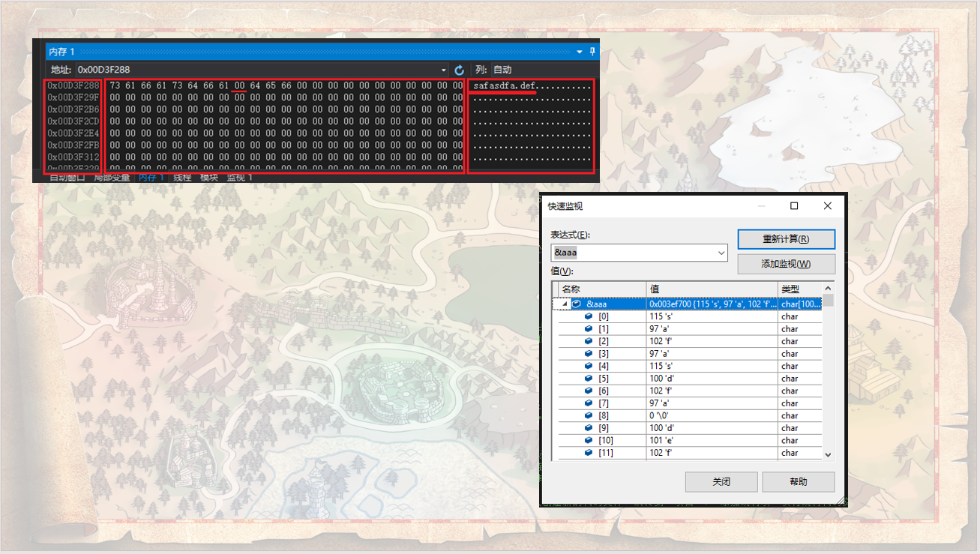This screenshot has width=980, height=554.
Task: Click memory address 0x00D3F2E4 row label
Action: pyautogui.click(x=73, y=133)
